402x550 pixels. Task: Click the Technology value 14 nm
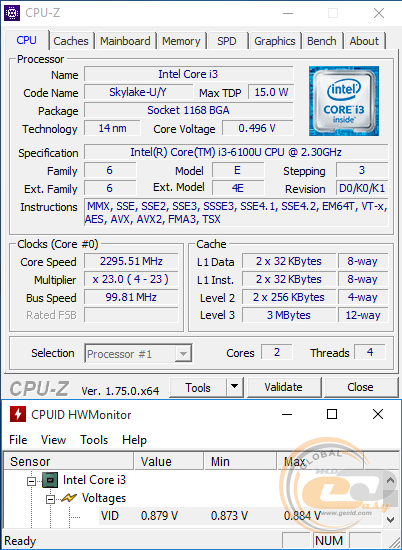pyautogui.click(x=112, y=128)
